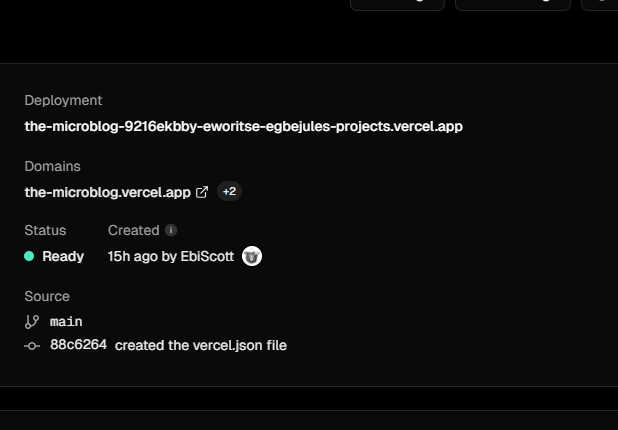Click the commit icon before 88c6264
This screenshot has height=430, width=618.
(32, 345)
